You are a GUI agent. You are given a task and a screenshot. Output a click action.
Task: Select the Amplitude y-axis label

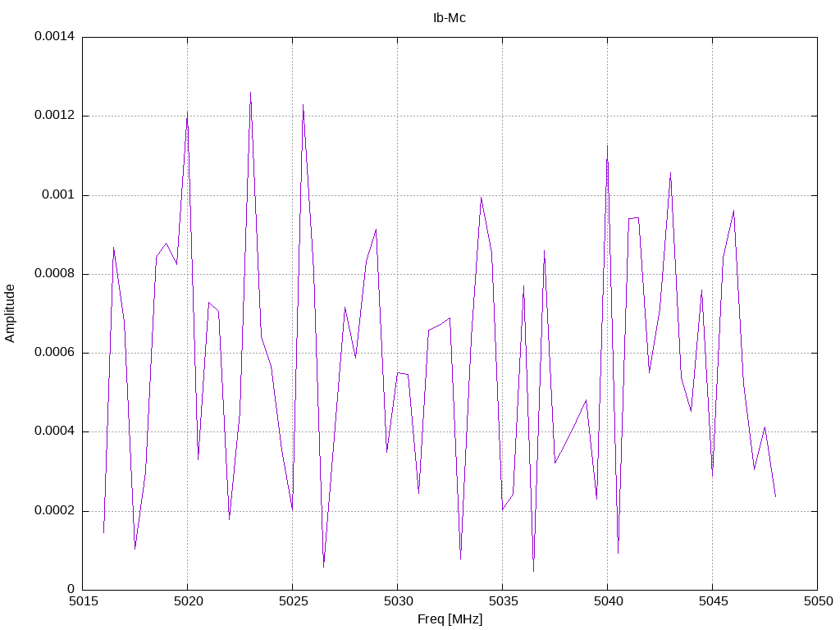coord(10,313)
